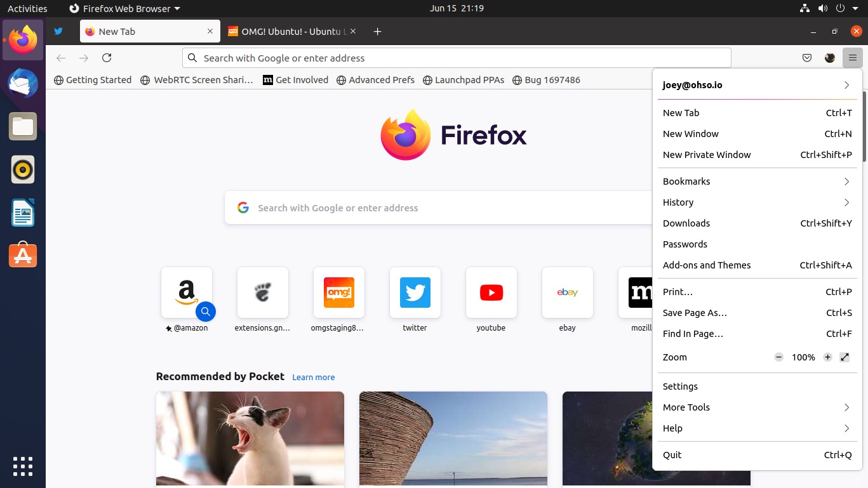
Task: Open the Bug 1697486 bookmark
Action: (x=546, y=80)
